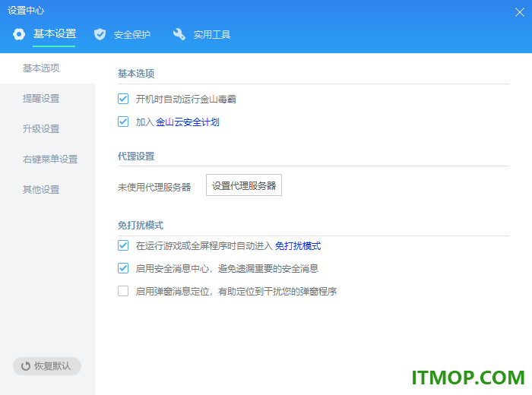Go to 升级设置 in the sidebar
Viewport: 532px width, 395px height.
click(x=41, y=129)
